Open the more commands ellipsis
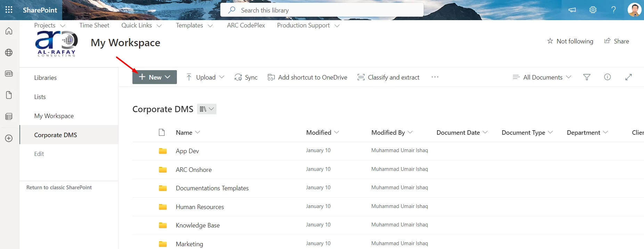 coord(435,77)
